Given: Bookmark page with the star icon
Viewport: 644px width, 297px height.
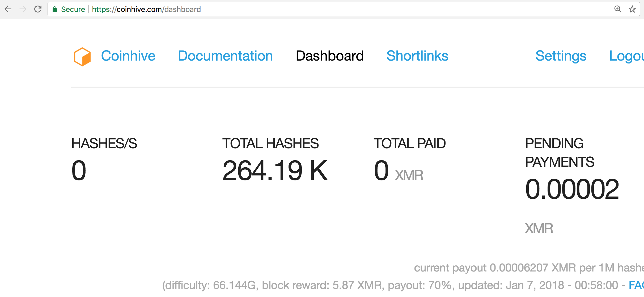Looking at the screenshot, I should 632,9.
